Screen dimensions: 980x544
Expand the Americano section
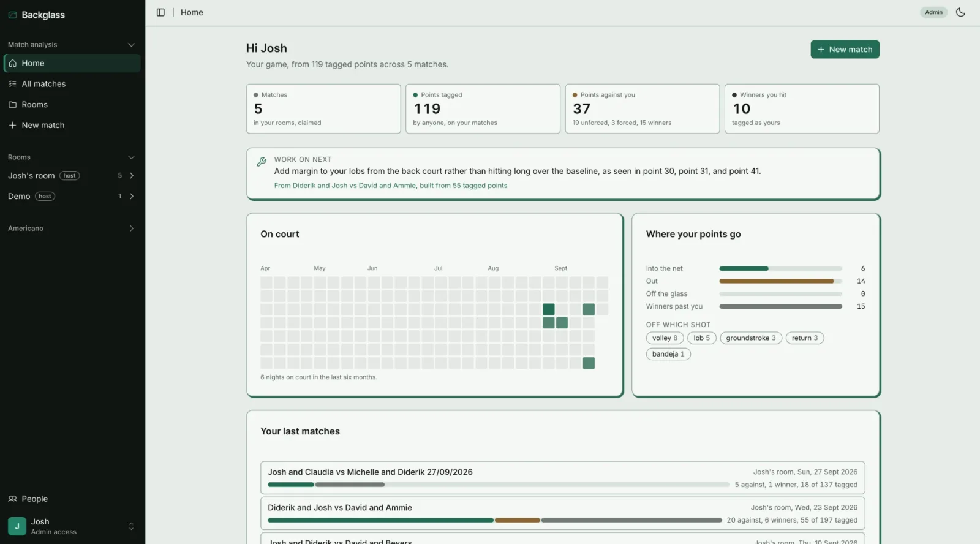coord(72,229)
